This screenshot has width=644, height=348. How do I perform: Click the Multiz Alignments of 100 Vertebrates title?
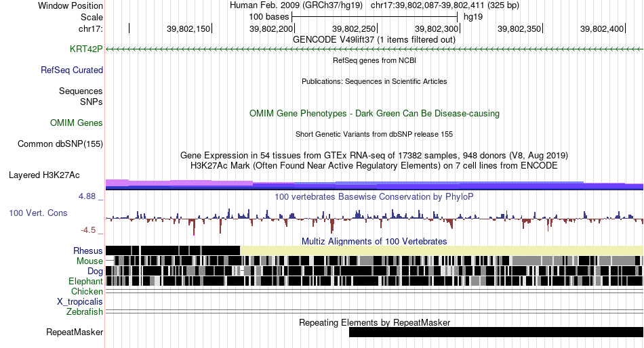click(374, 241)
